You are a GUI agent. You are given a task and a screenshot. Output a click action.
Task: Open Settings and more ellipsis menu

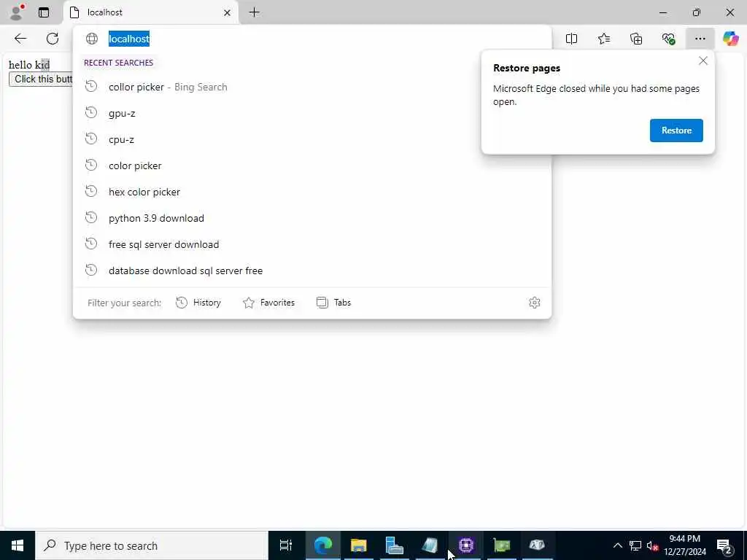point(700,39)
